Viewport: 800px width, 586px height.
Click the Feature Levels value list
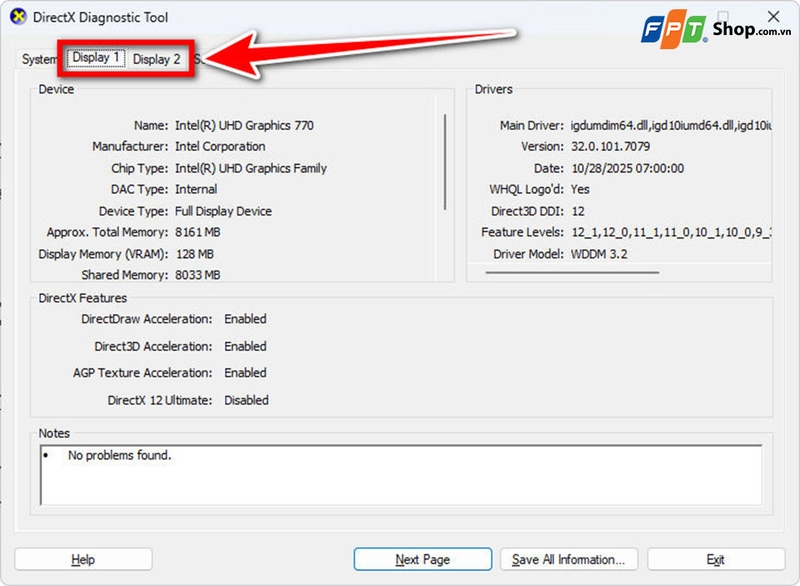[671, 232]
